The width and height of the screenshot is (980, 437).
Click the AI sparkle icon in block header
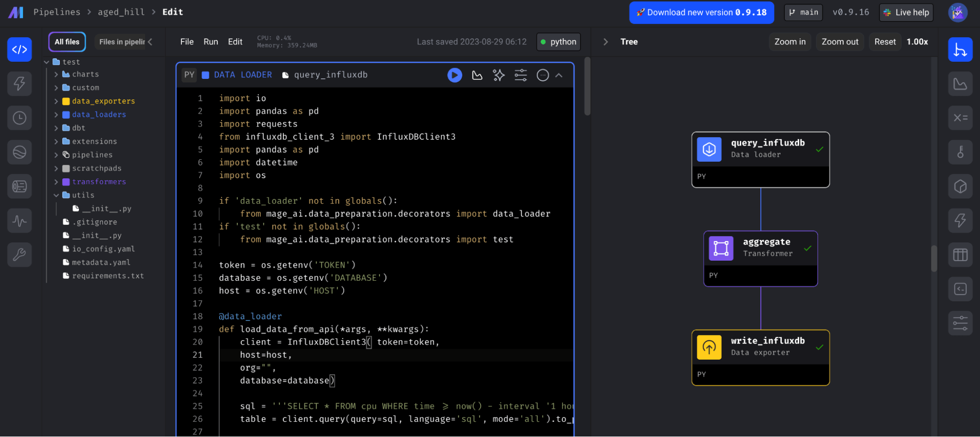point(499,75)
